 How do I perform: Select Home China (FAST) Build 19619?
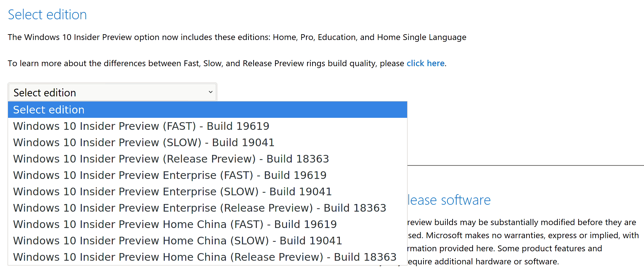(175, 224)
